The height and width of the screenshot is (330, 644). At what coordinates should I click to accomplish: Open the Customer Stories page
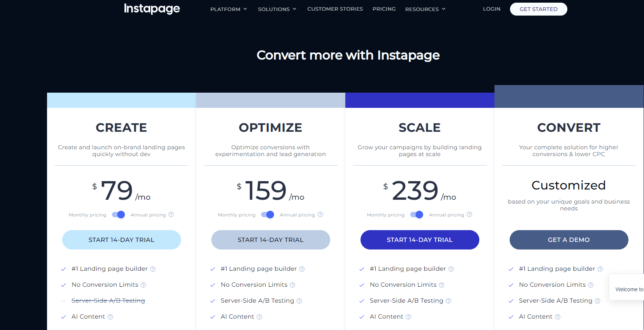tap(335, 9)
